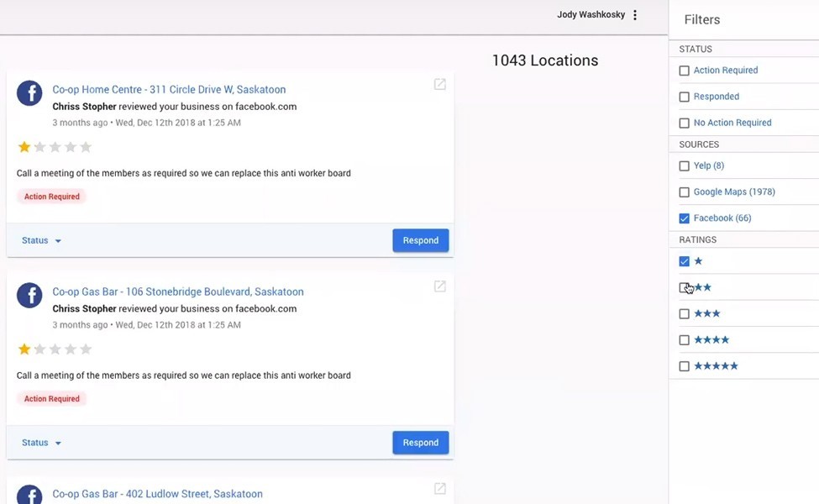The image size is (819, 504).
Task: Click the Responded filter label
Action: (x=717, y=96)
